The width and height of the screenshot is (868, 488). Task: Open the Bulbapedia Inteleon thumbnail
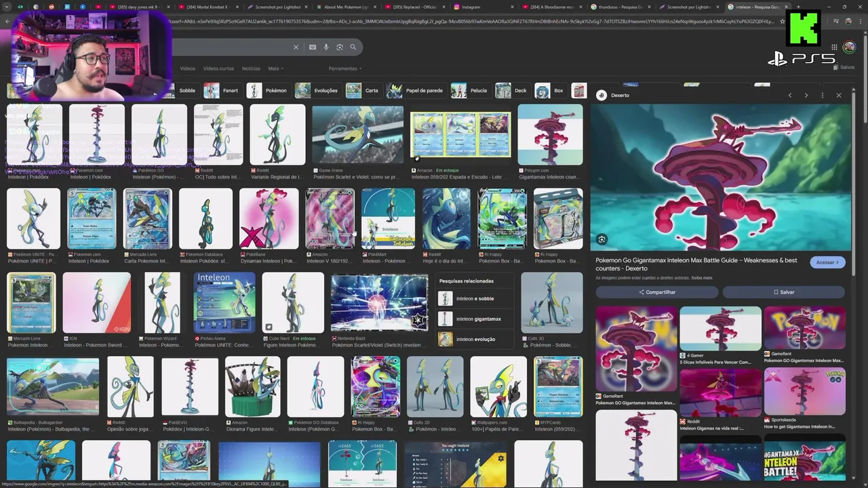[x=53, y=387]
